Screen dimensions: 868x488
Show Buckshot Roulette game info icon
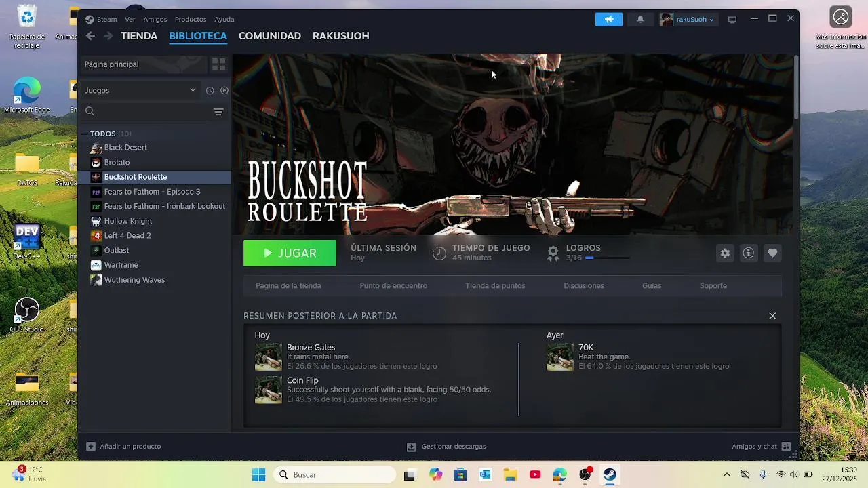point(748,253)
